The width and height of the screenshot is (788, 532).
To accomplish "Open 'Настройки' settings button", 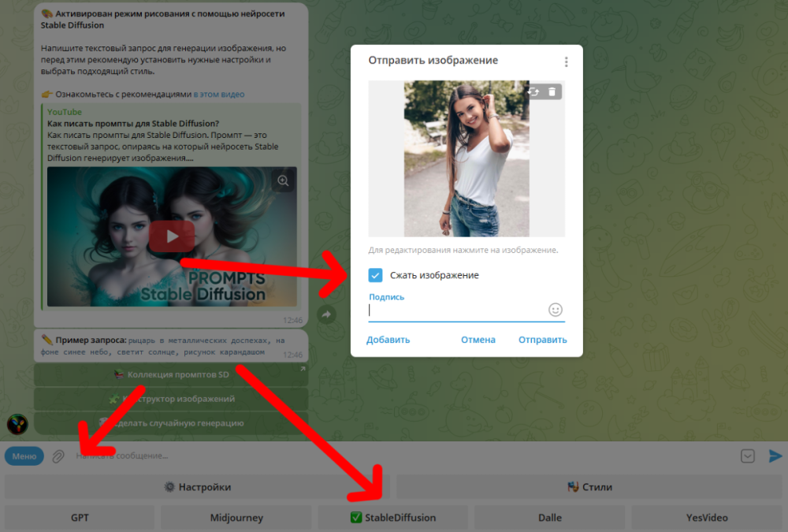I will click(x=197, y=487).
